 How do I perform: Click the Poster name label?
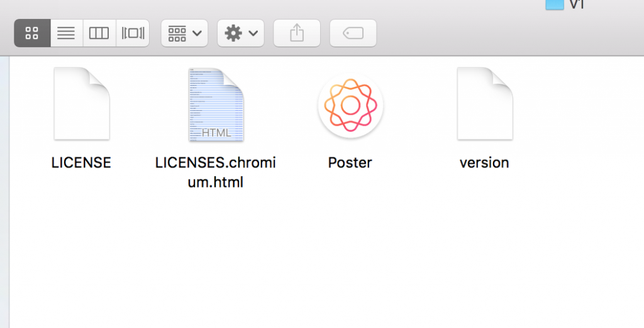tap(350, 163)
